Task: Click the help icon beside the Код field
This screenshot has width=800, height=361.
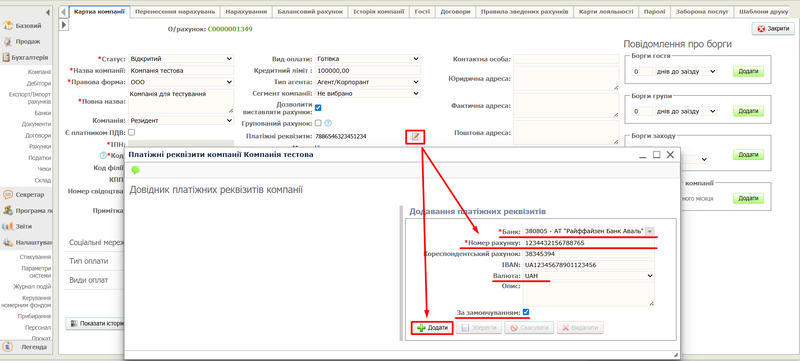Action: (103, 155)
